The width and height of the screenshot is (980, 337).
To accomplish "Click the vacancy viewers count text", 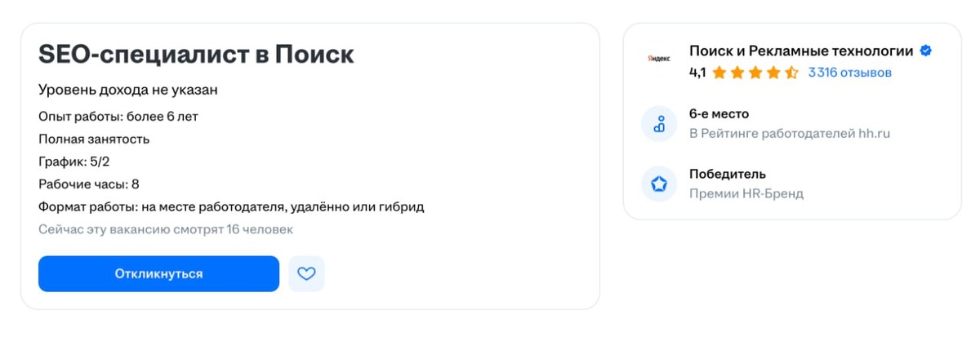I will pos(166,229).
